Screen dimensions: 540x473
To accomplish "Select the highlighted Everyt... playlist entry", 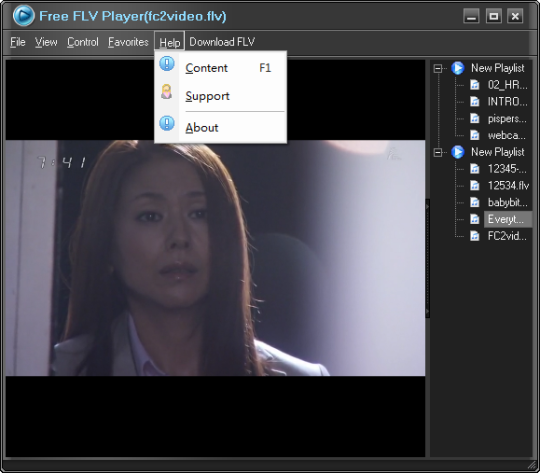I will coord(508,219).
